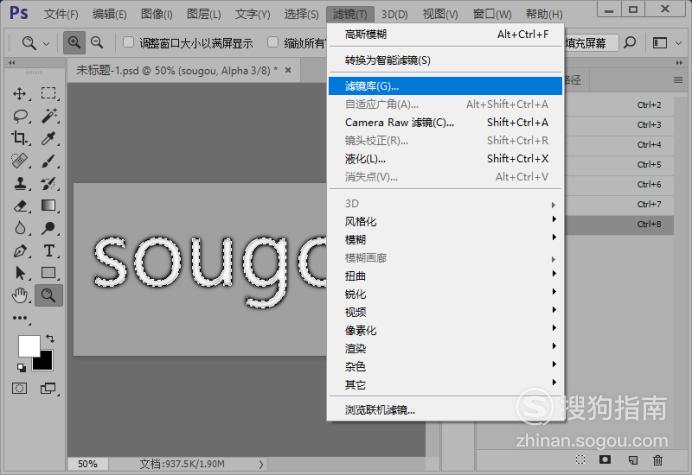Image resolution: width=692 pixels, height=475 pixels.
Task: Expand the 风格化 submenu
Action: point(446,221)
